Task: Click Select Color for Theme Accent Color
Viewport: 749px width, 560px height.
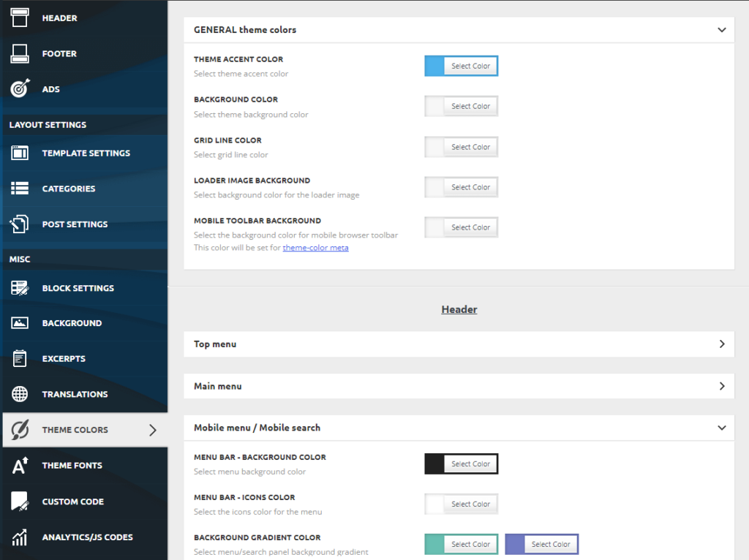Action: pos(470,66)
